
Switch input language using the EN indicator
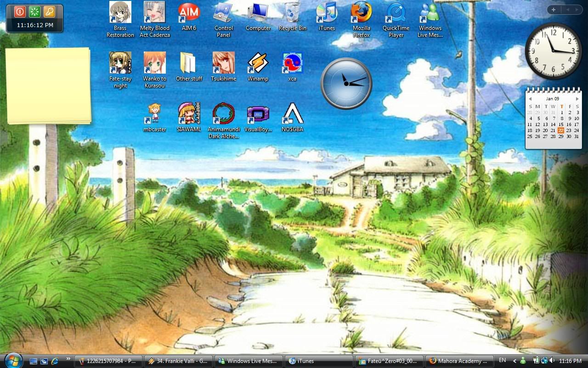click(501, 361)
